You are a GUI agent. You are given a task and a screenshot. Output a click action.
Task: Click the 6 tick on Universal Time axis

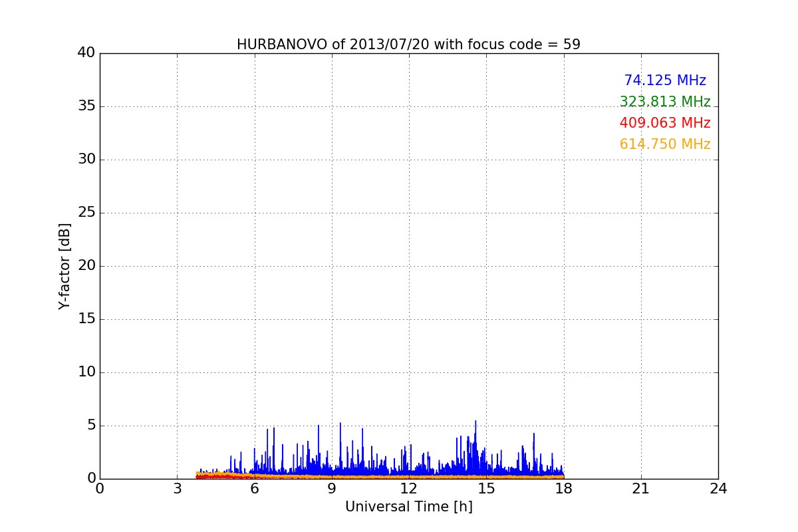pos(255,489)
